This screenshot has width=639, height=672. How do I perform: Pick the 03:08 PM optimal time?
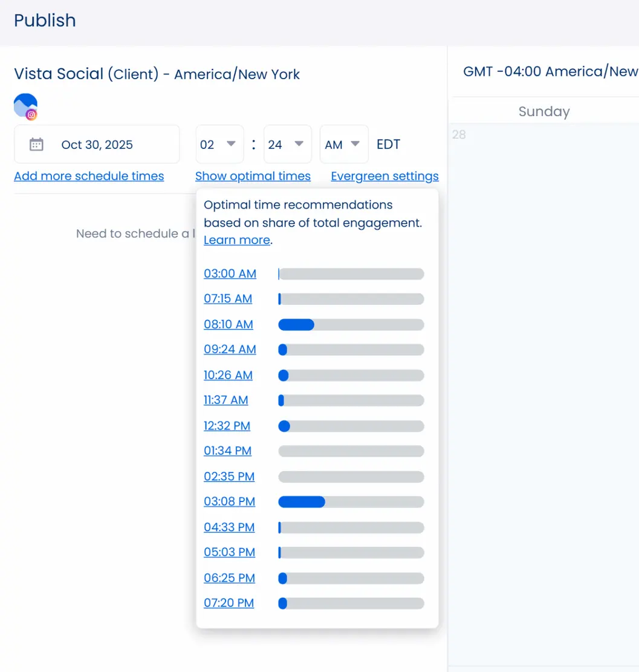click(229, 501)
